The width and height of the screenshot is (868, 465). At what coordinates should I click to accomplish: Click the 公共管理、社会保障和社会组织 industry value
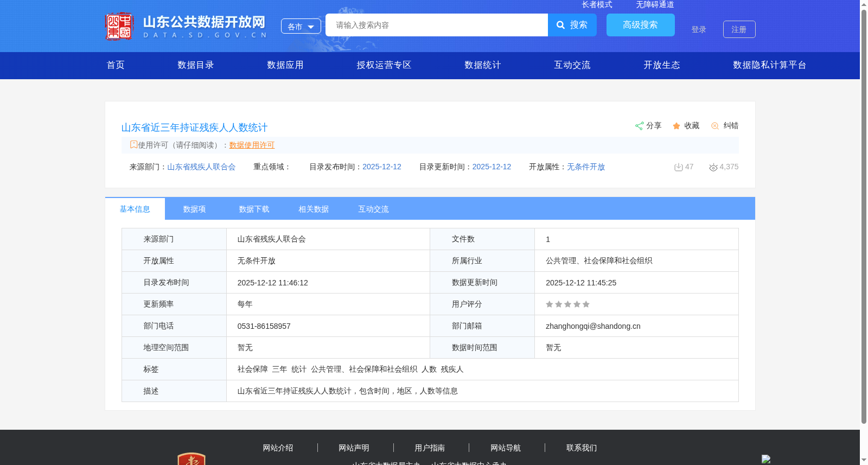(x=599, y=260)
